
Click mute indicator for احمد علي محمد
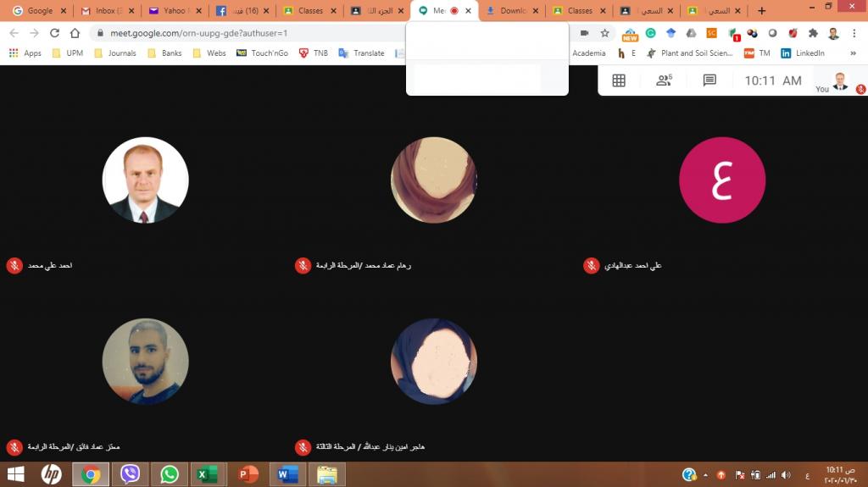[14, 265]
